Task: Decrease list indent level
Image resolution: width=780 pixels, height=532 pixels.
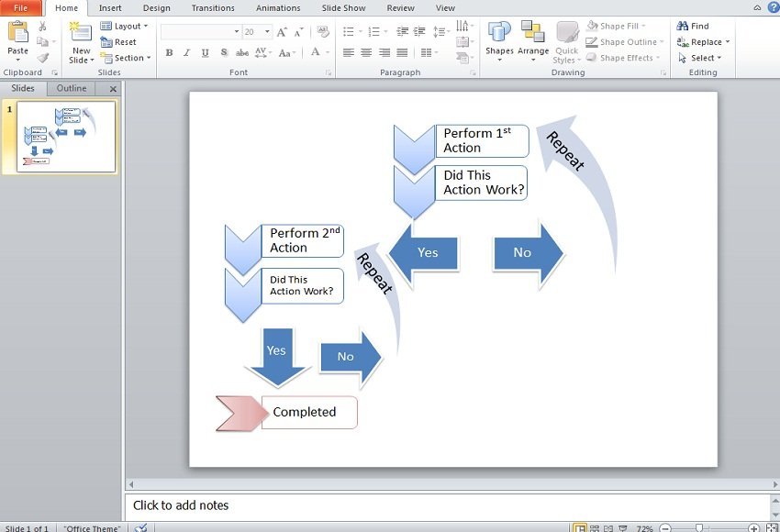Action: 402,32
